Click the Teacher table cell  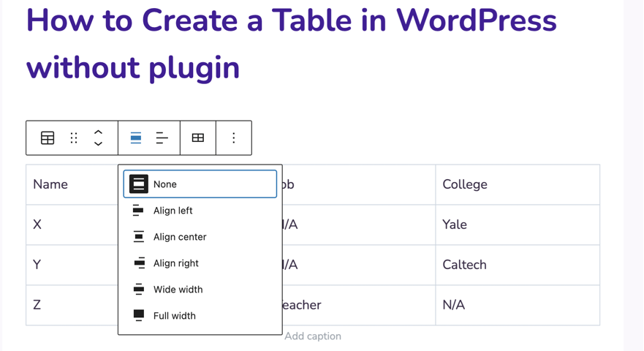(x=359, y=305)
